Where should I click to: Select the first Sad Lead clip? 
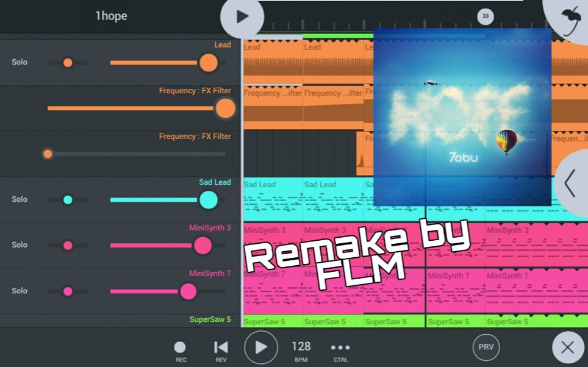click(273, 199)
